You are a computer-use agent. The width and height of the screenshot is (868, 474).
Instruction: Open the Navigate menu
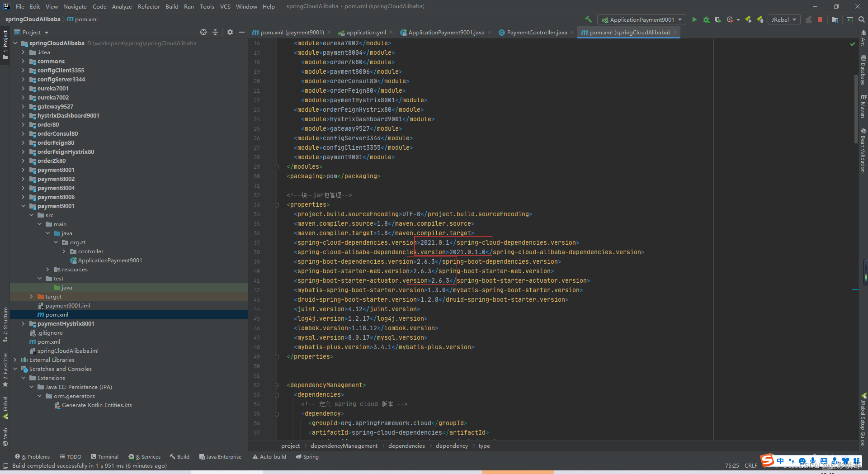click(x=75, y=6)
